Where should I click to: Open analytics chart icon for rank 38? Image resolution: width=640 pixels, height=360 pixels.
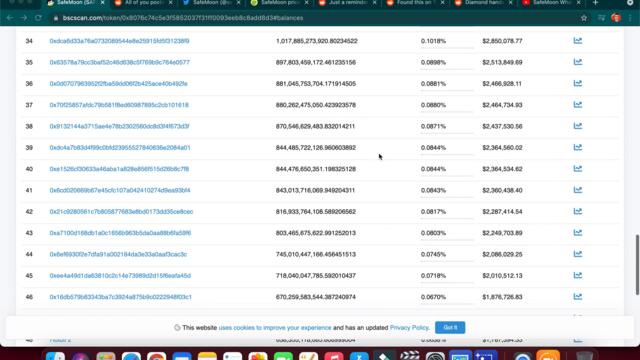point(578,126)
